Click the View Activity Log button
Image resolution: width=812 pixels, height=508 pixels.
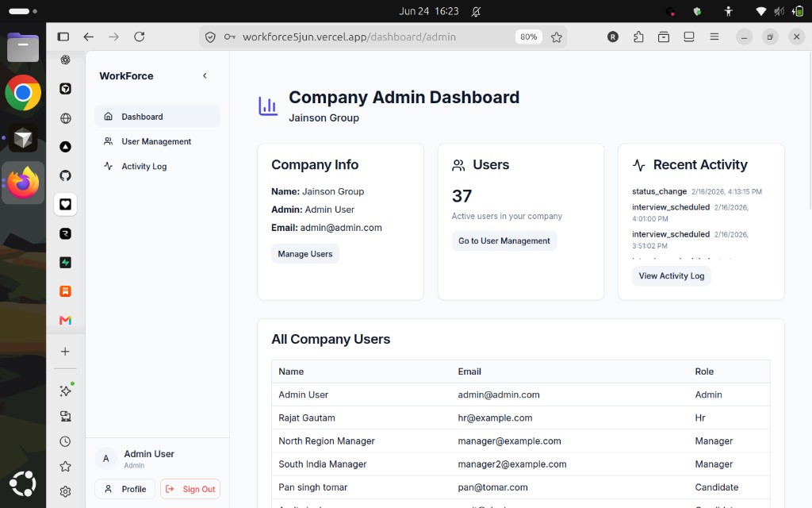click(x=671, y=275)
